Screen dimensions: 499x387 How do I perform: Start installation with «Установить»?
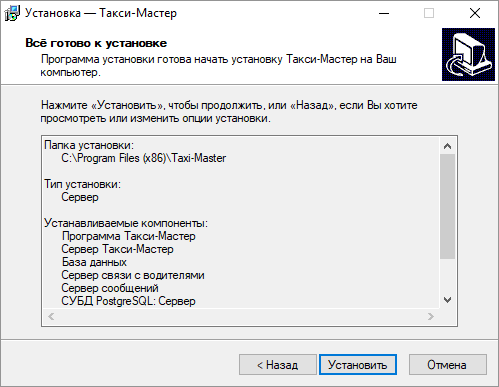point(358,365)
